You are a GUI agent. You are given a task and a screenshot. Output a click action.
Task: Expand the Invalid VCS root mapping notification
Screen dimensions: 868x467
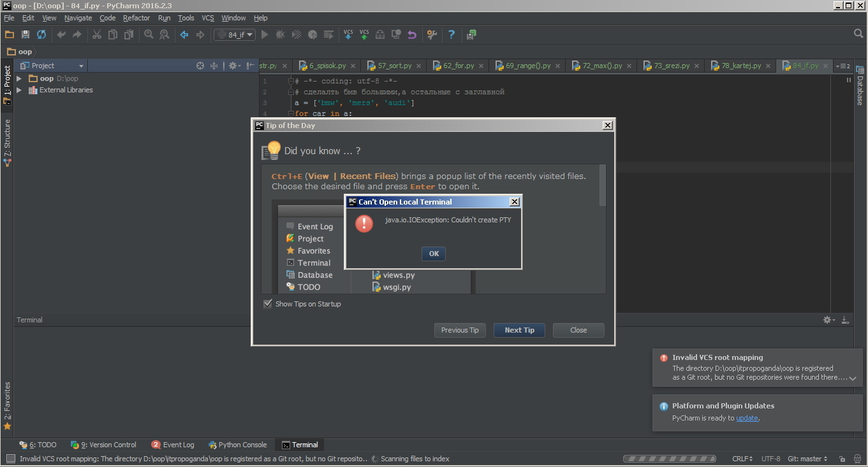pos(853,378)
